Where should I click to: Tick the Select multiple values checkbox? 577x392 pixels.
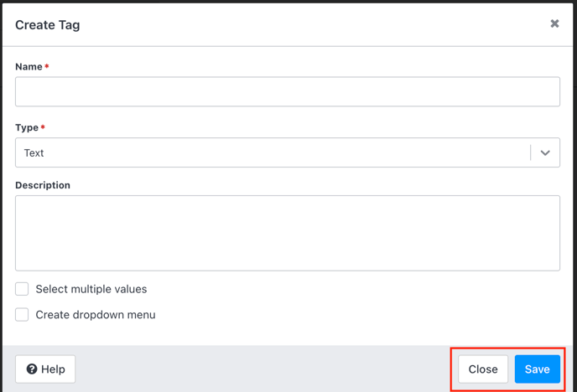tap(22, 289)
